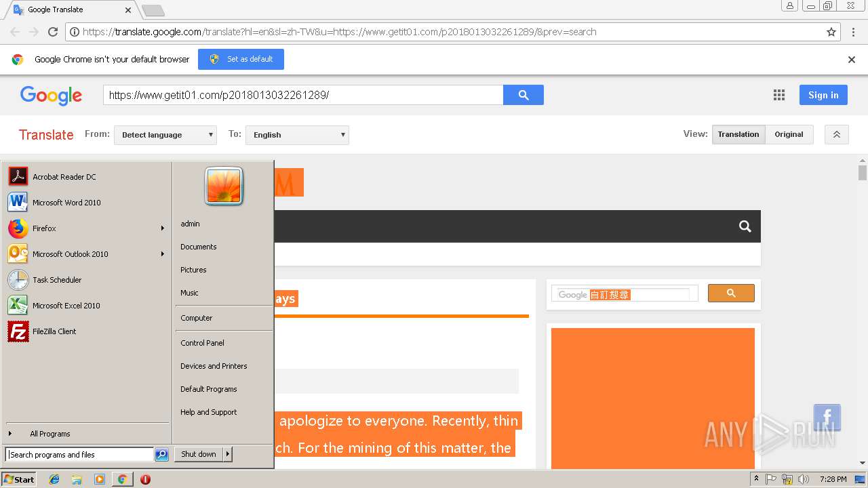
Task: Open Default Programs
Action: coord(209,389)
